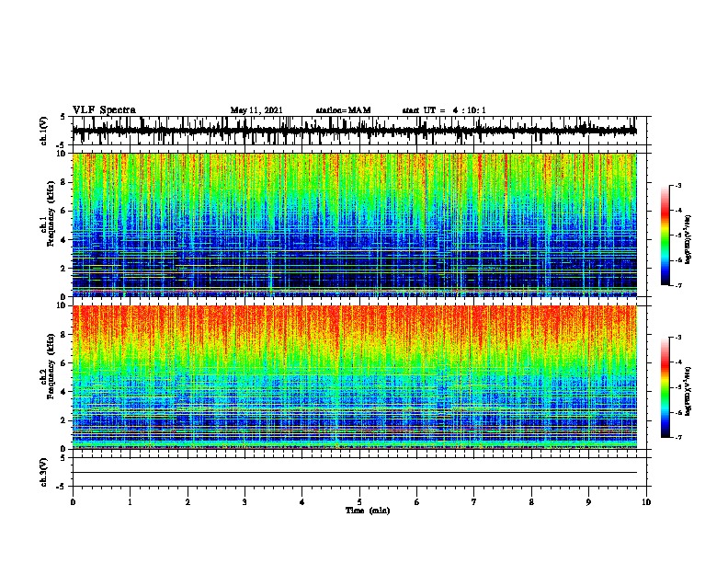
Task: Click time axis tick label "6"
Action: tap(417, 502)
